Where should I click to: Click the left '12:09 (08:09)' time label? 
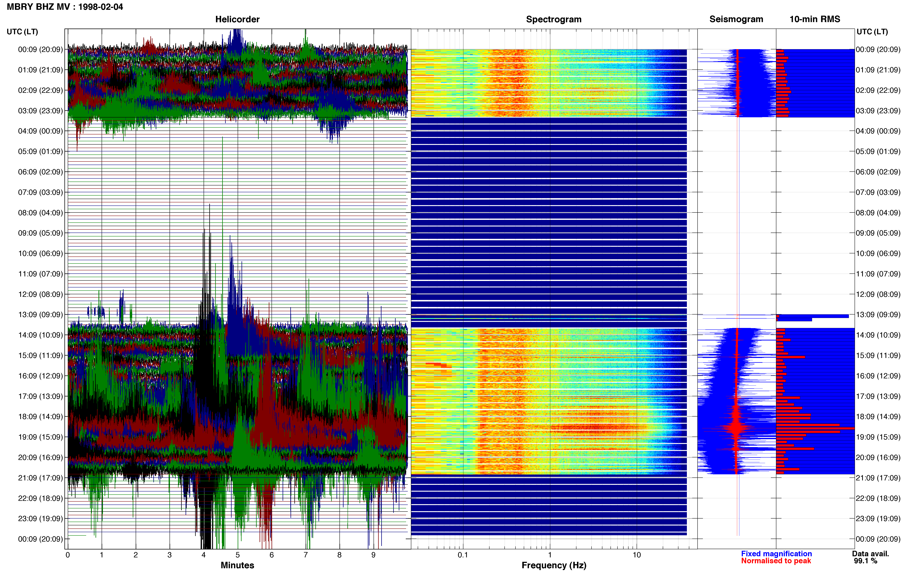click(41, 294)
